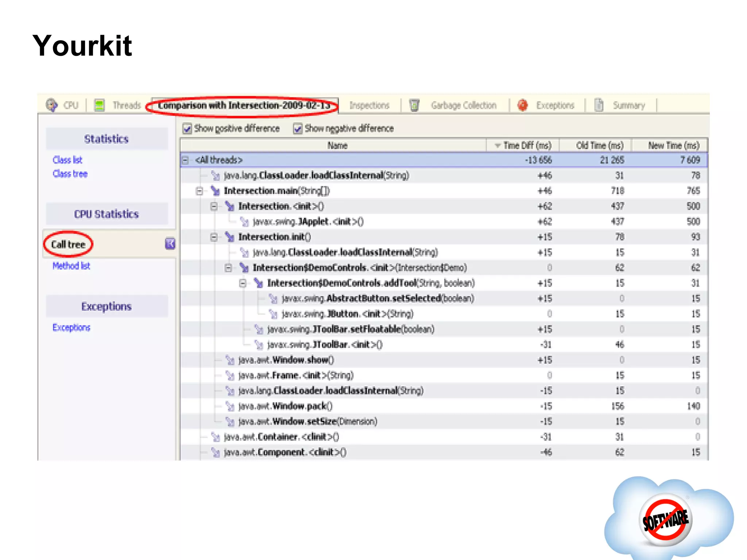Collapse the Intersection.<init>() tree node
Screen dimensions: 747x560
(x=214, y=206)
